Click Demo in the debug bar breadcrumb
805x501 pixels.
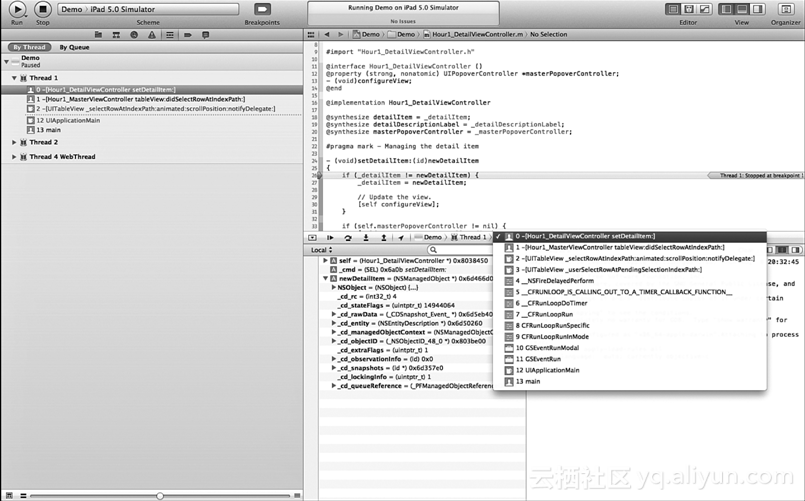[x=428, y=237]
